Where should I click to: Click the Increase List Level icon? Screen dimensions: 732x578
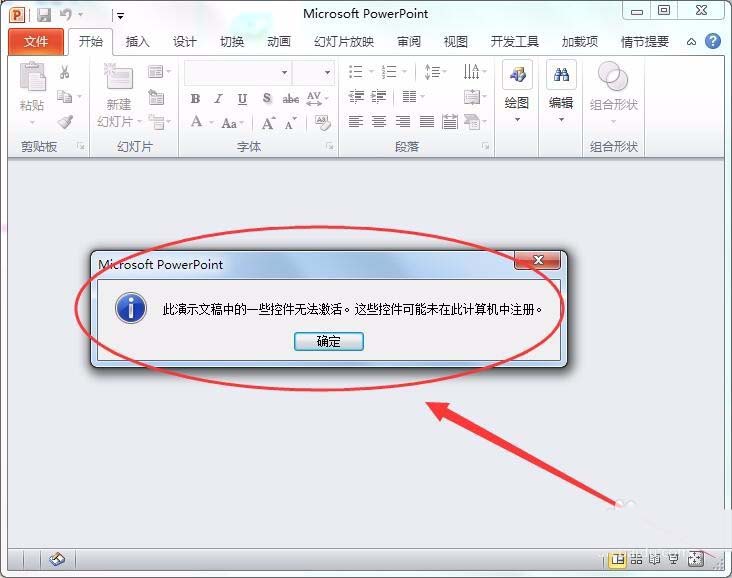click(x=379, y=97)
